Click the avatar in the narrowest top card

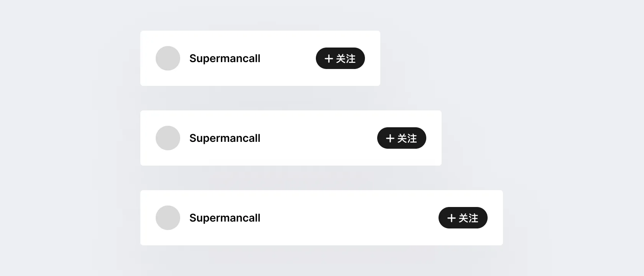coord(168,58)
